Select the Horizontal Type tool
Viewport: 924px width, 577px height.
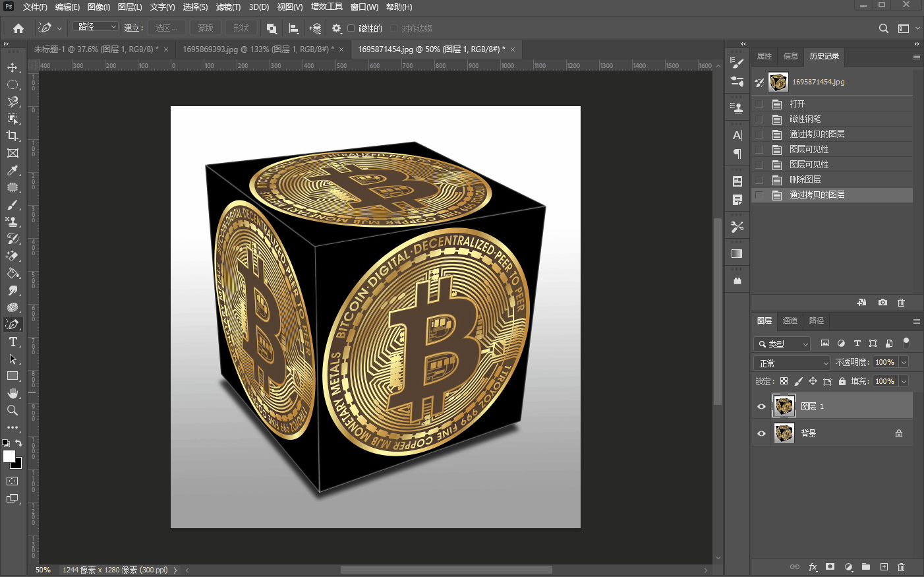13,342
